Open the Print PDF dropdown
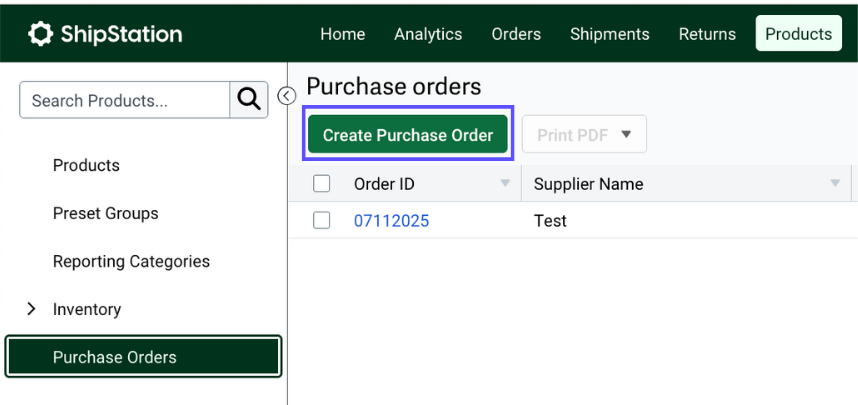 [x=584, y=135]
